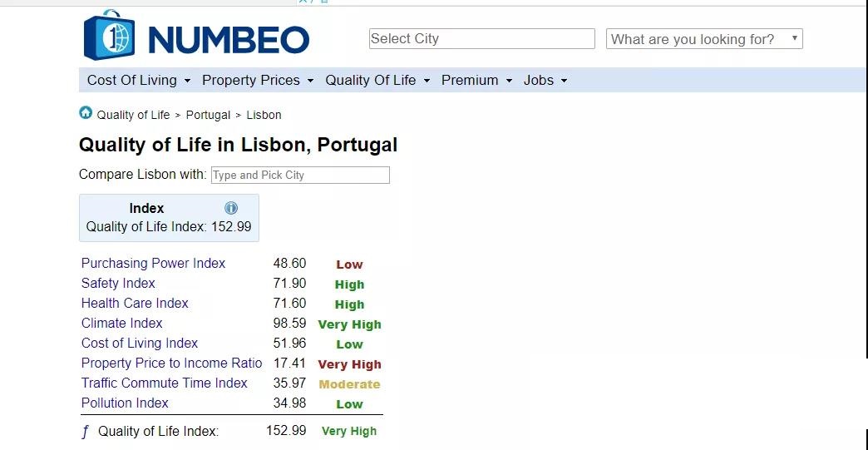Open the Pollution Index link

click(x=125, y=403)
